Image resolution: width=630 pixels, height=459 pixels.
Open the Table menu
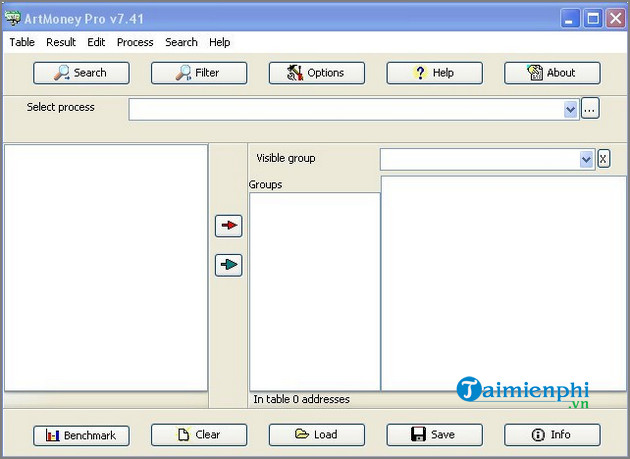22,42
